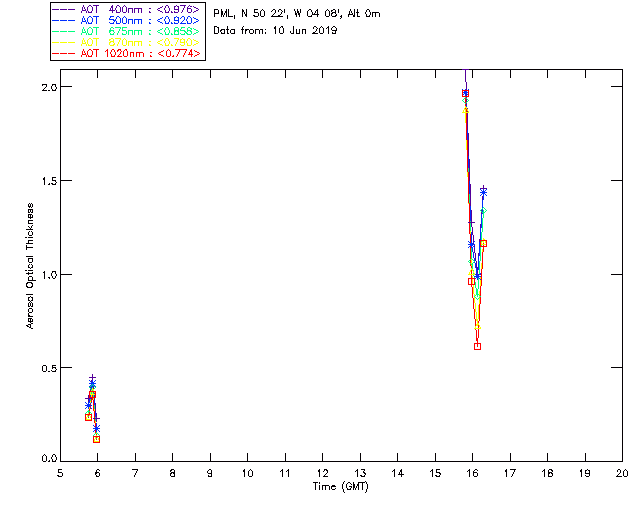Click the lowest red square marker near hour 16
Screen dimensions: 640x512
point(478,346)
